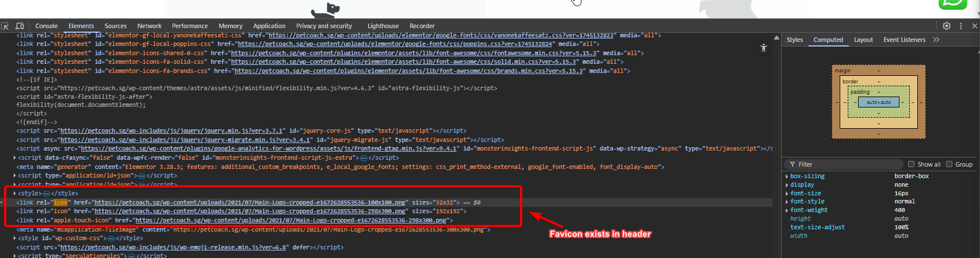
Task: Open the yanonekaffeesatz.css stylesheet link
Action: point(441,36)
